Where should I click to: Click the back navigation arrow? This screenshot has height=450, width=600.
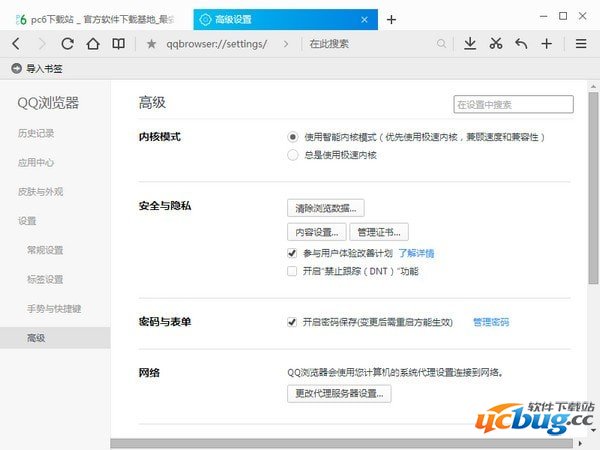point(16,43)
